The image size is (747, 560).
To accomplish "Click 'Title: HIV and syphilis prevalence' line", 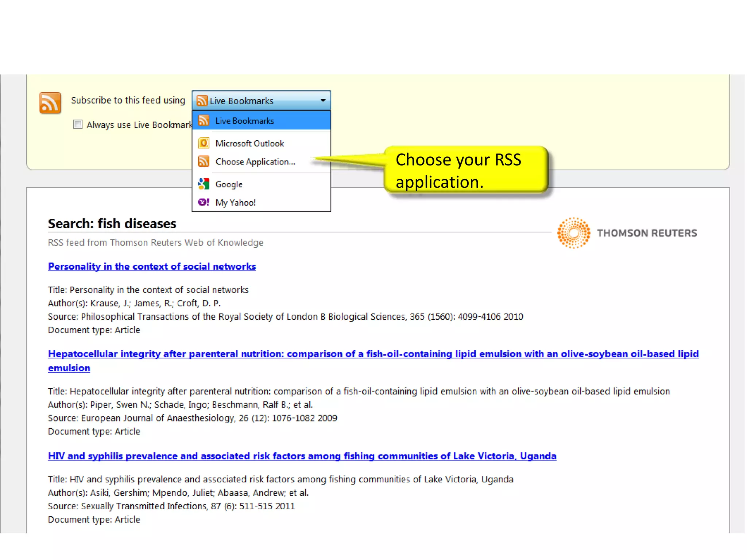I will [280, 479].
